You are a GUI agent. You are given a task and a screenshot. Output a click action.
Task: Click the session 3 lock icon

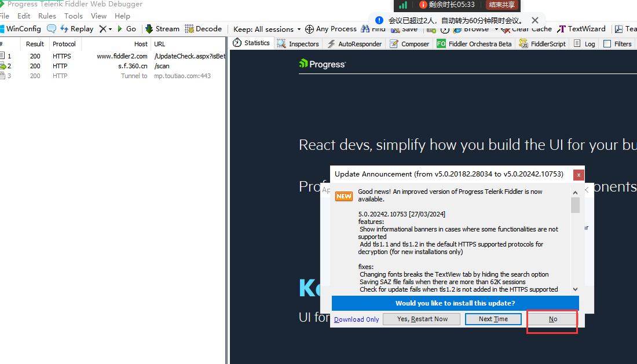pyautogui.click(x=2, y=75)
